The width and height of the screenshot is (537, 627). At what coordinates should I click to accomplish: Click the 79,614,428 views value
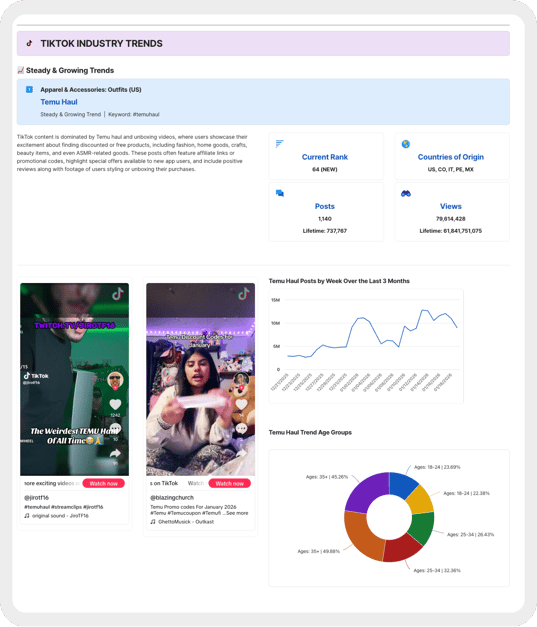[x=451, y=219]
